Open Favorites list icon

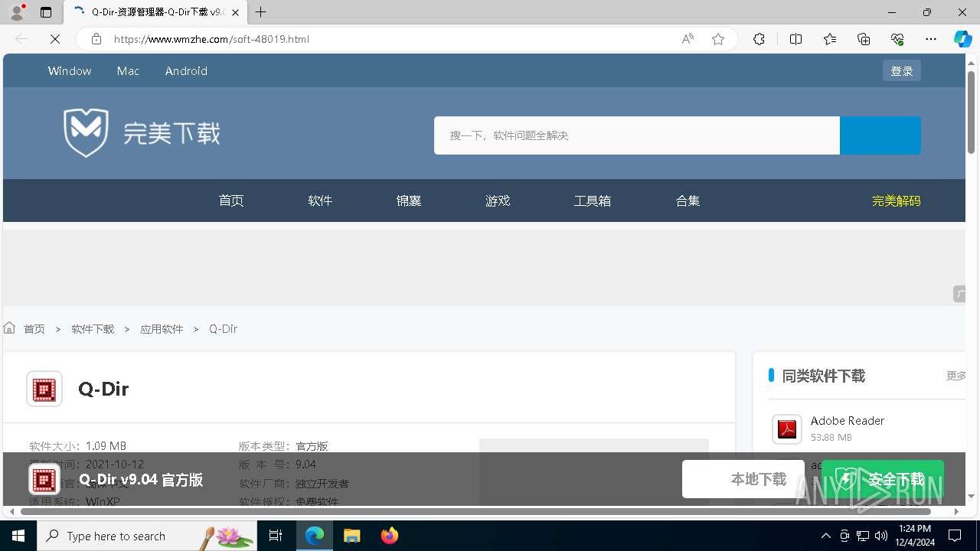[830, 39]
